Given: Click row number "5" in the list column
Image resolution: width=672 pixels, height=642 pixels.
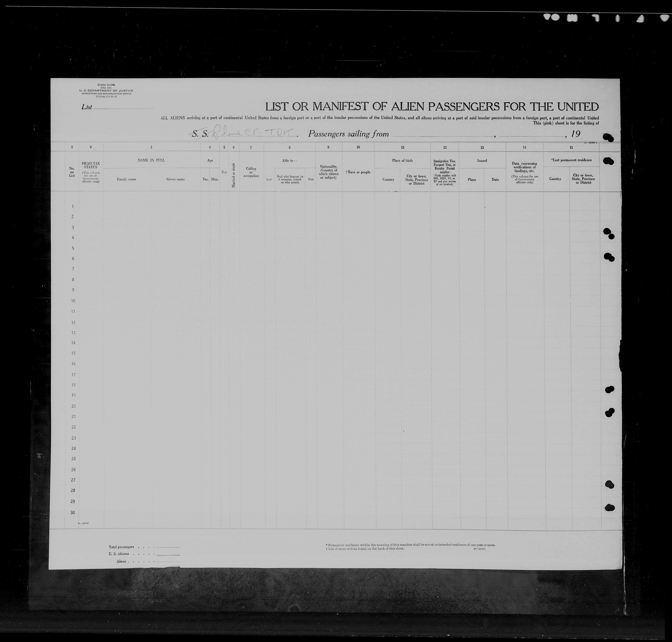Looking at the screenshot, I should point(73,249).
